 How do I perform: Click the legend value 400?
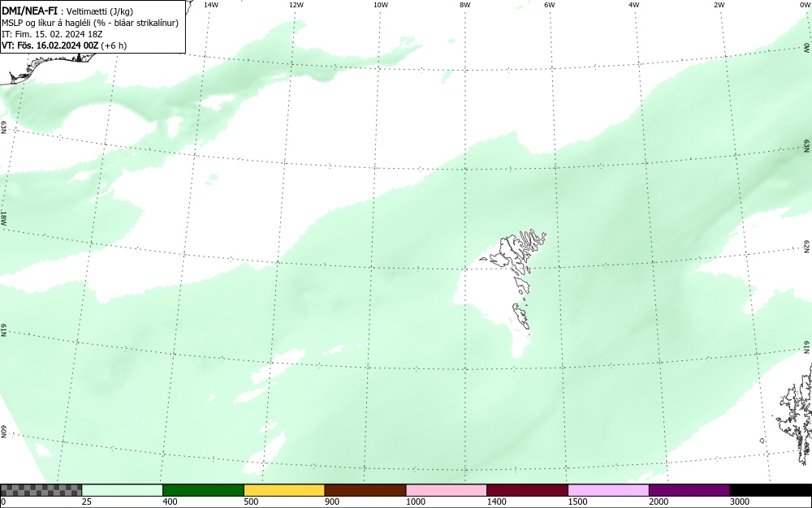click(170, 502)
